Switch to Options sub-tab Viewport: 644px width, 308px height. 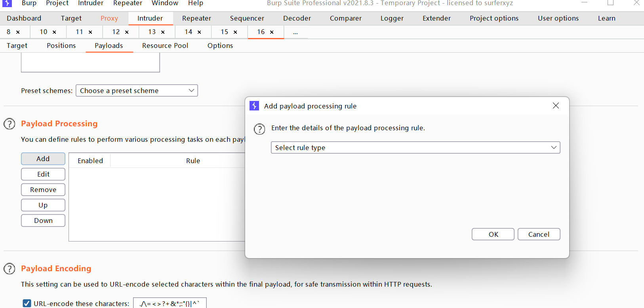(220, 46)
